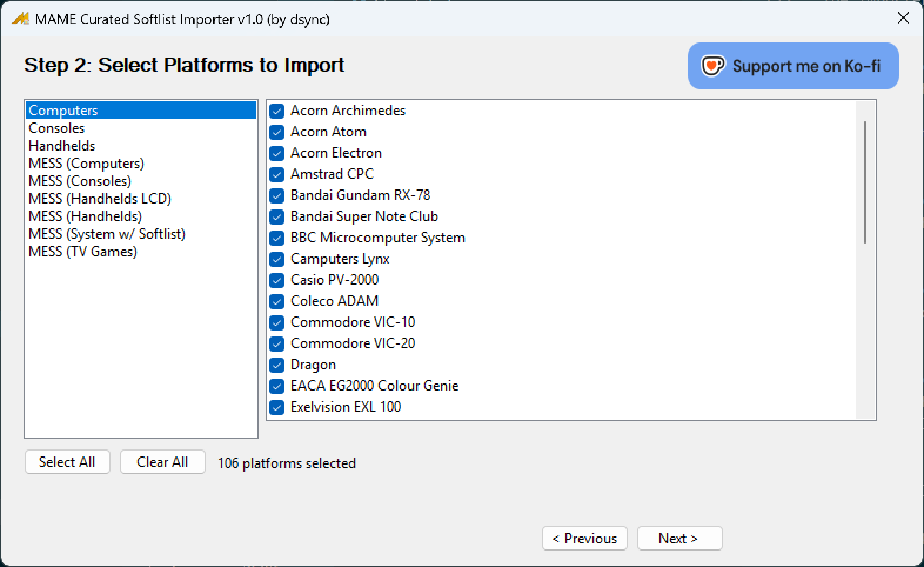Uncheck BBC Microcomputer System checkbox
Screen dimensions: 924x567
[277, 238]
